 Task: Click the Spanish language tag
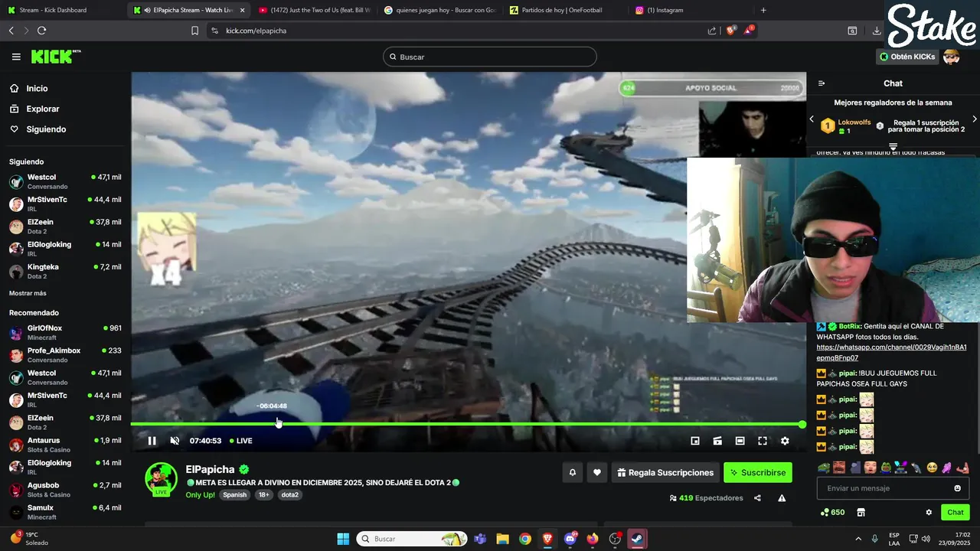coord(235,494)
